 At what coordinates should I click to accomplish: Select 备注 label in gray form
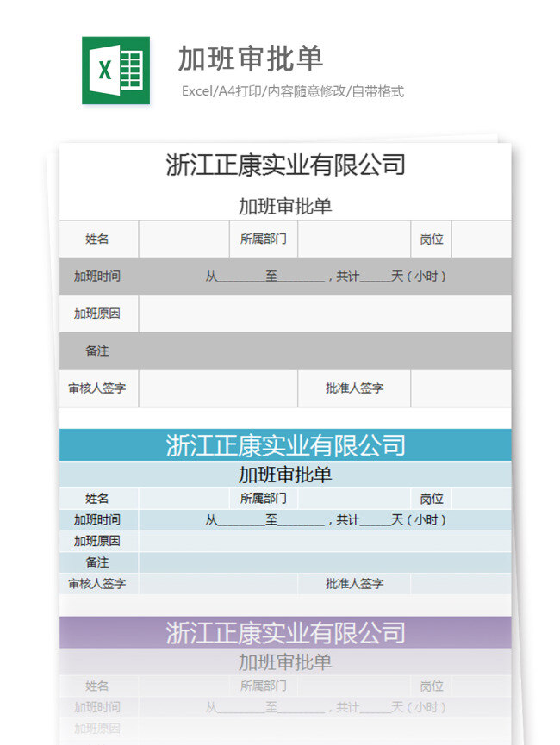[97, 351]
